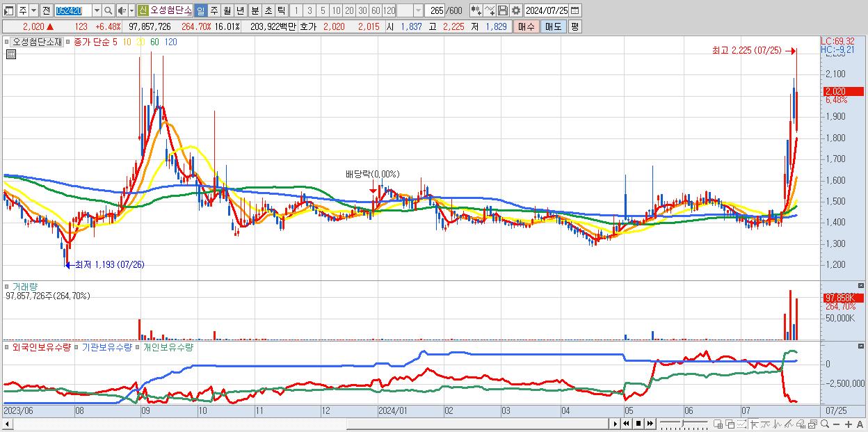The height and width of the screenshot is (432, 868).
Task: Toggle the 거래량 volume panel marker
Action: click(7, 286)
